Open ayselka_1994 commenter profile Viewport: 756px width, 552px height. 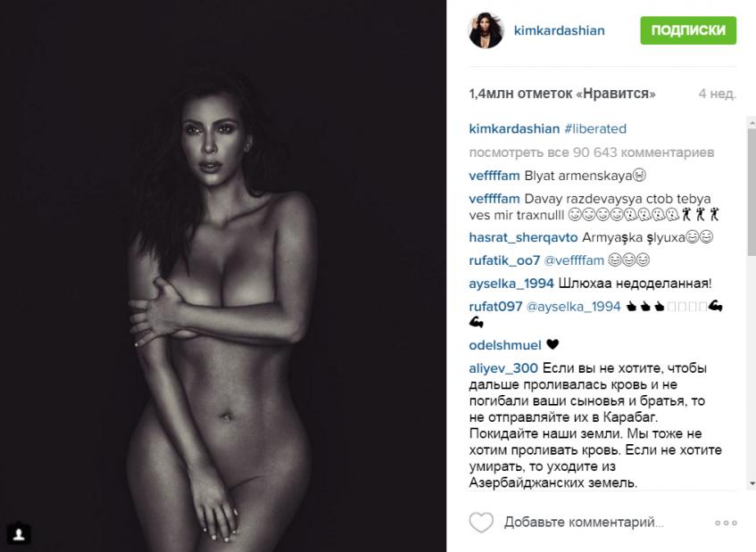click(511, 284)
